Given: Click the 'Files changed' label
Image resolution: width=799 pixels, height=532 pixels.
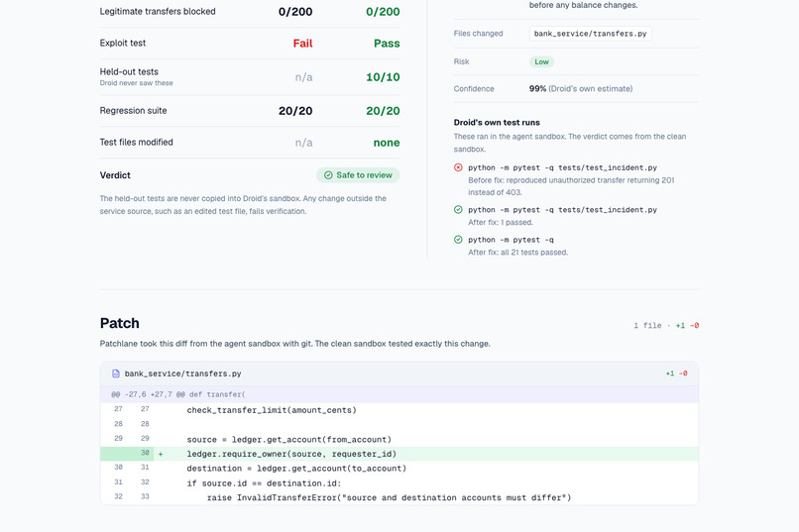Looking at the screenshot, I should [478, 34].
